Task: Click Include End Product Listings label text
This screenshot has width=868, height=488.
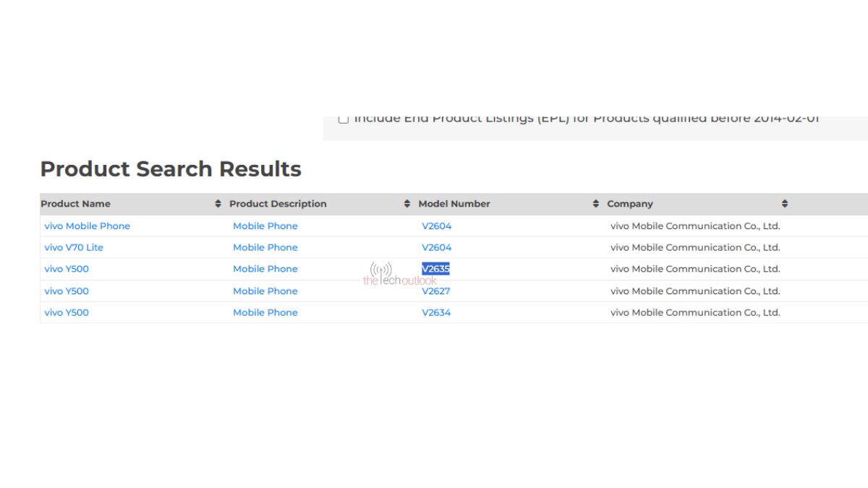Action: [x=587, y=119]
